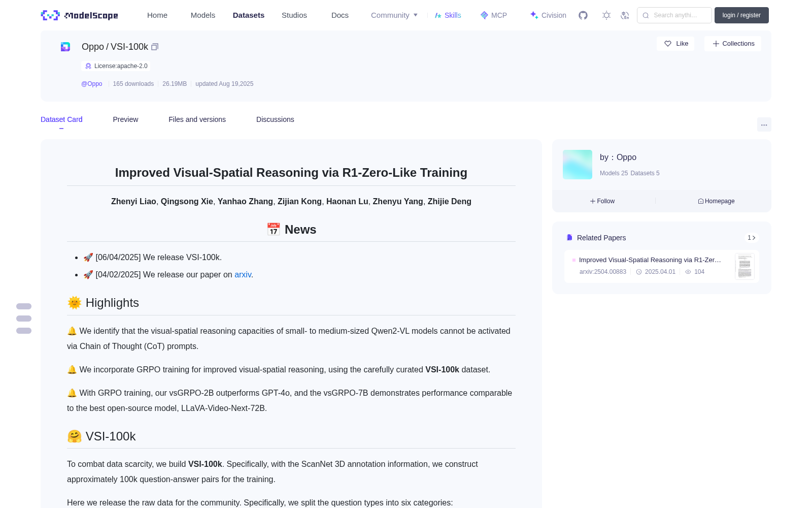This screenshot has width=812, height=508.
Task: Click the '165 downloads' text
Action: pyautogui.click(x=133, y=84)
